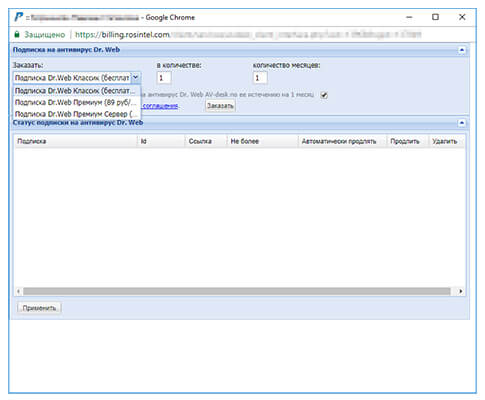
Task: Click the Продлить column header
Action: (407, 141)
